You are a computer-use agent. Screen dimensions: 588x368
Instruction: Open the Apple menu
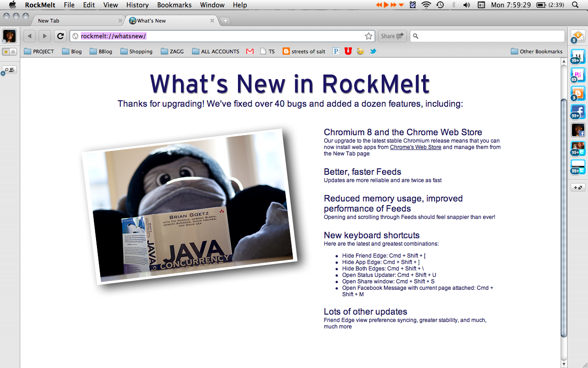(12, 5)
